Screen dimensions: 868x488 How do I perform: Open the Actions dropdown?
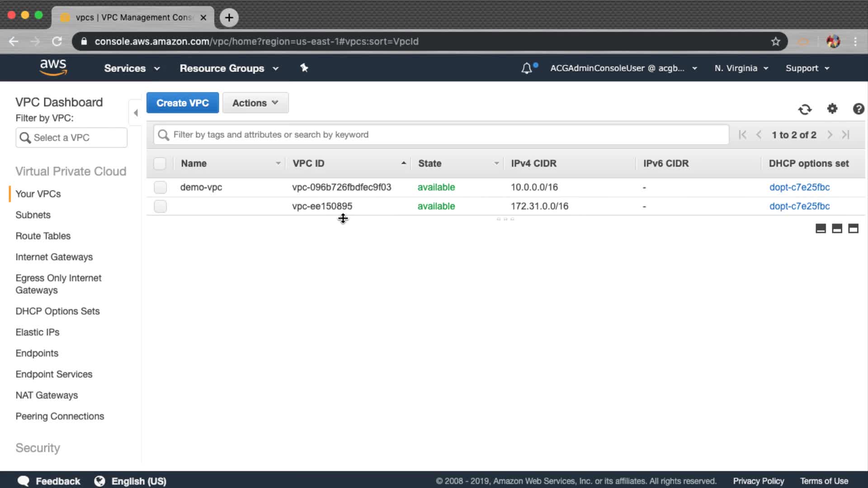255,103
